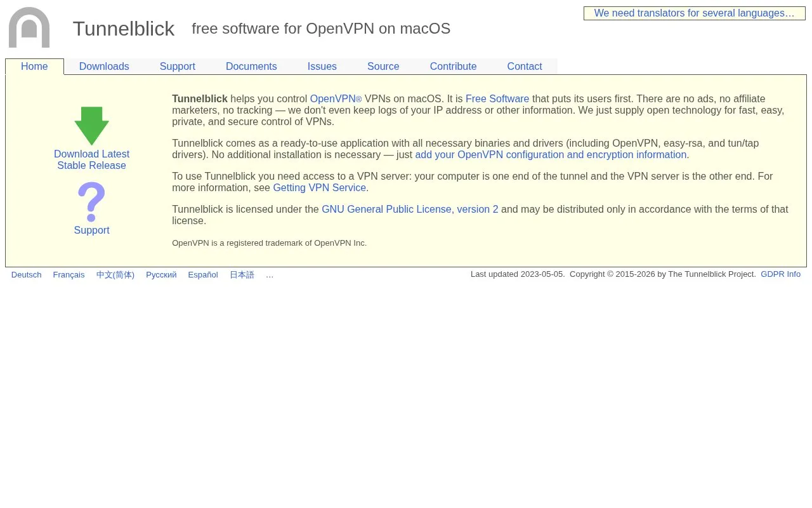The image size is (812, 508).
Task: Switch language to Français
Action: tap(69, 275)
